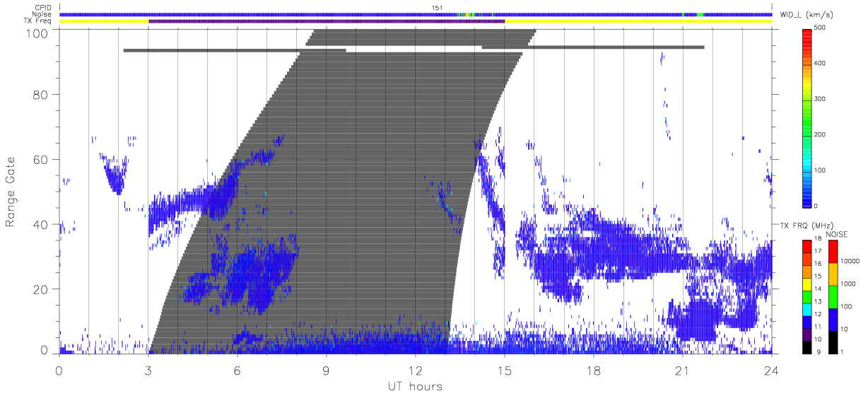Click the green 13 MHz legend swatch
Screen dimensions: 868x401
coord(807,297)
